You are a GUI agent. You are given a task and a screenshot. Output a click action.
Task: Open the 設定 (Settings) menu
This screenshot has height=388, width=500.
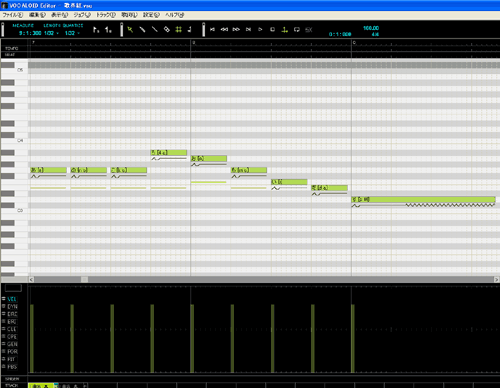tap(151, 15)
